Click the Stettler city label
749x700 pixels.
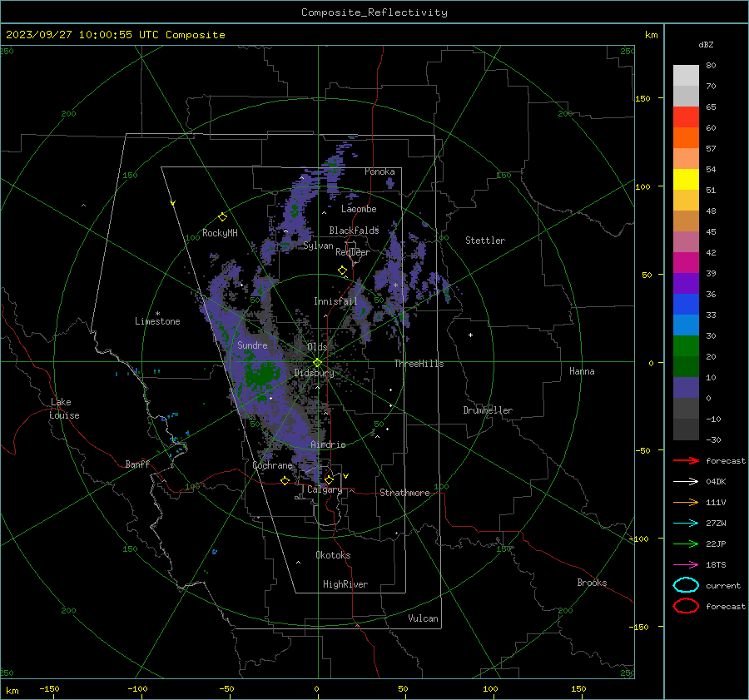tap(485, 241)
